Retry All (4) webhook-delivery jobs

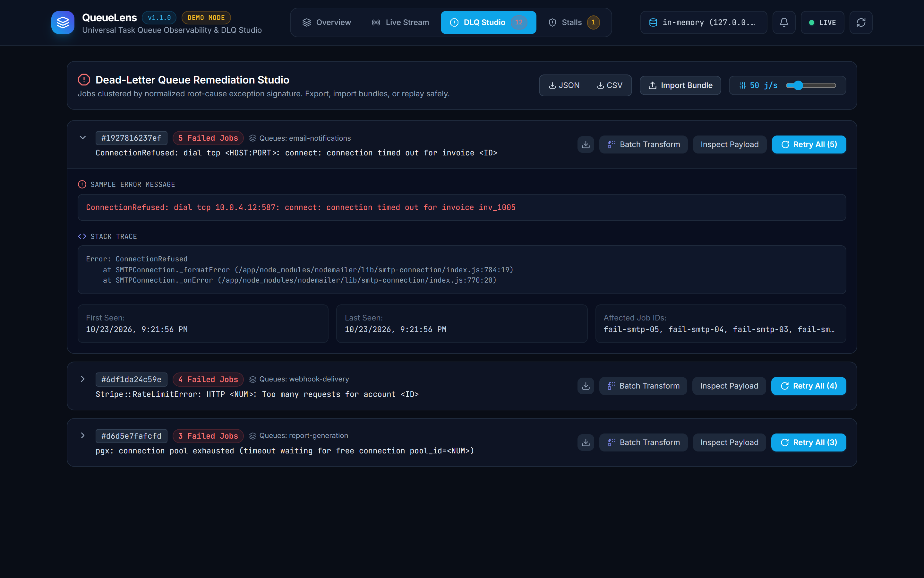tap(809, 386)
